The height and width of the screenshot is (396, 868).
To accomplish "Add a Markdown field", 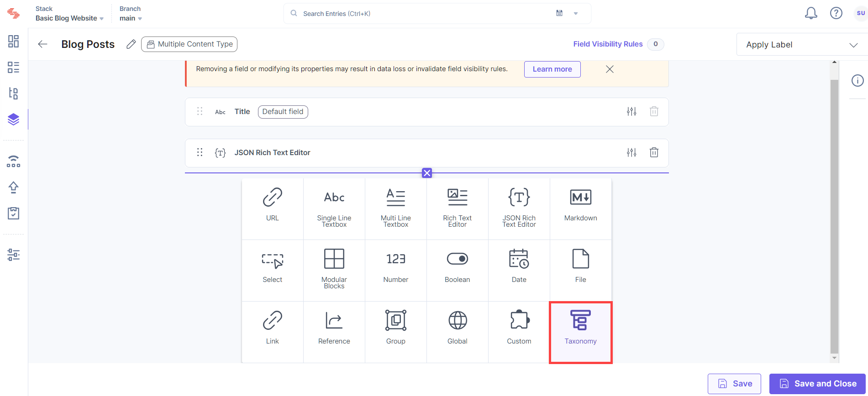I will pos(581,209).
